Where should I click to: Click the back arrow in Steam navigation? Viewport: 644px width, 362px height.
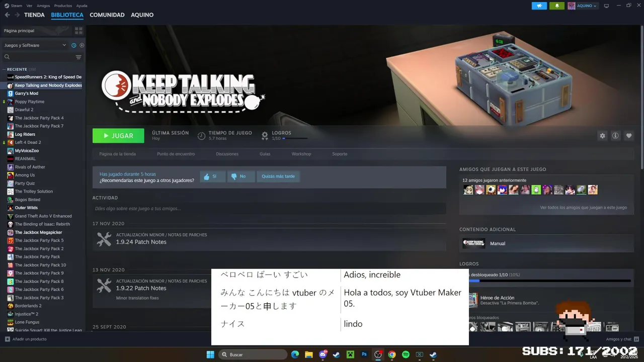point(7,15)
